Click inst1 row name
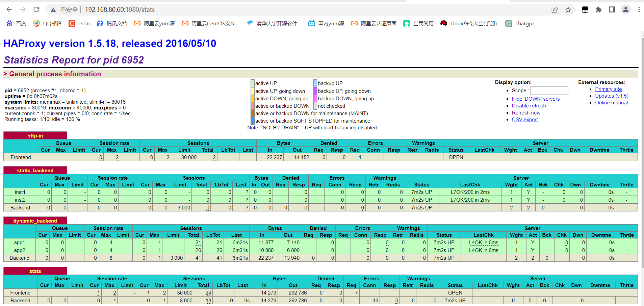 [x=20, y=192]
